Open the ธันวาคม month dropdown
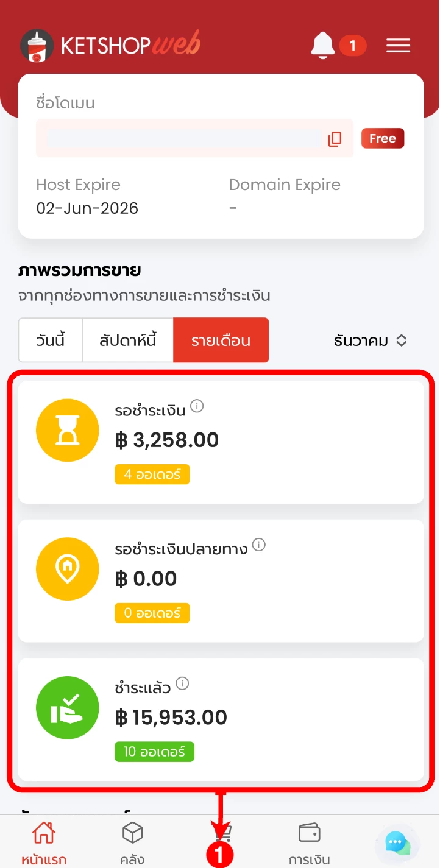Image resolution: width=440 pixels, height=868 pixels. pyautogui.click(x=370, y=340)
